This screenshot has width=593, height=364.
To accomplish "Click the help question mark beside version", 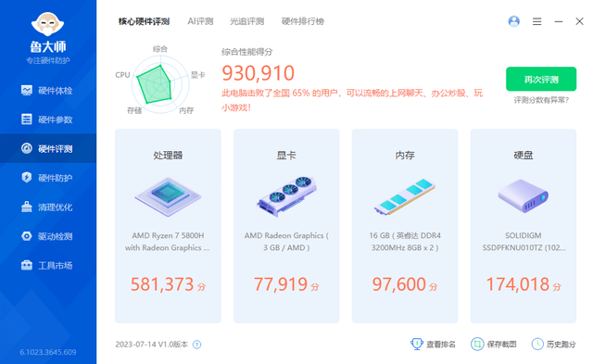I will point(196,345).
